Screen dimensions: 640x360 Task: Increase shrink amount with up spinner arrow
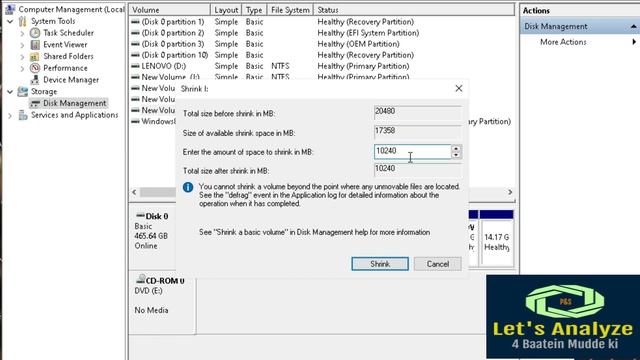point(456,148)
